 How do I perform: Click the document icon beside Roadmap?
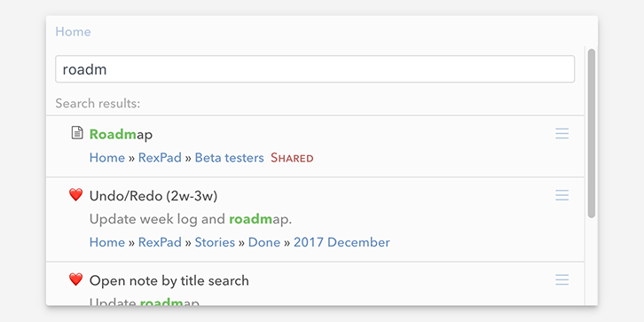[77, 133]
